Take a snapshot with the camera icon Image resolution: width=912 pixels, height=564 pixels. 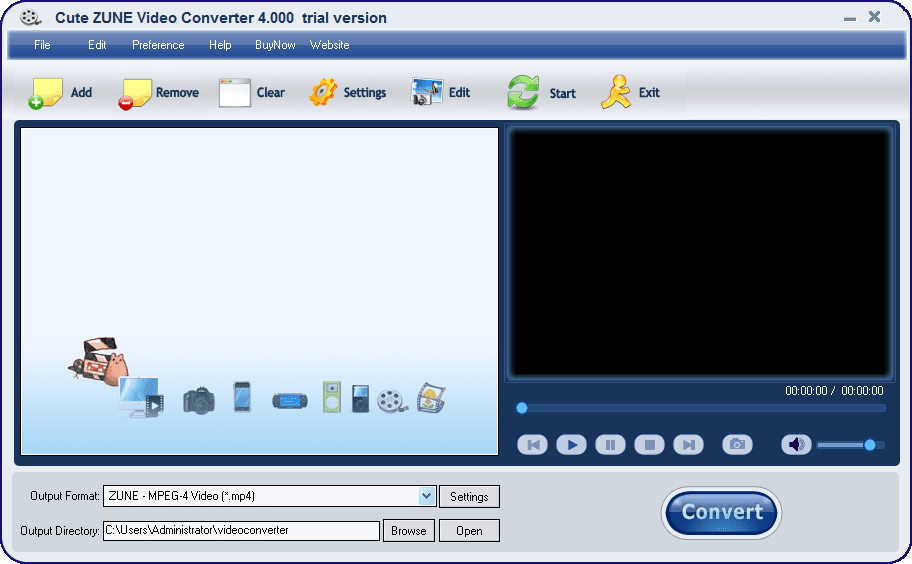[x=737, y=445]
